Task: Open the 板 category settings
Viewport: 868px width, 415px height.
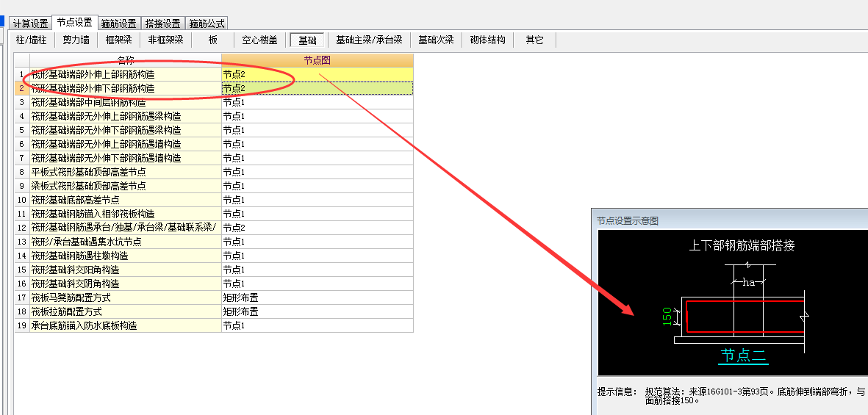Action: (213, 40)
